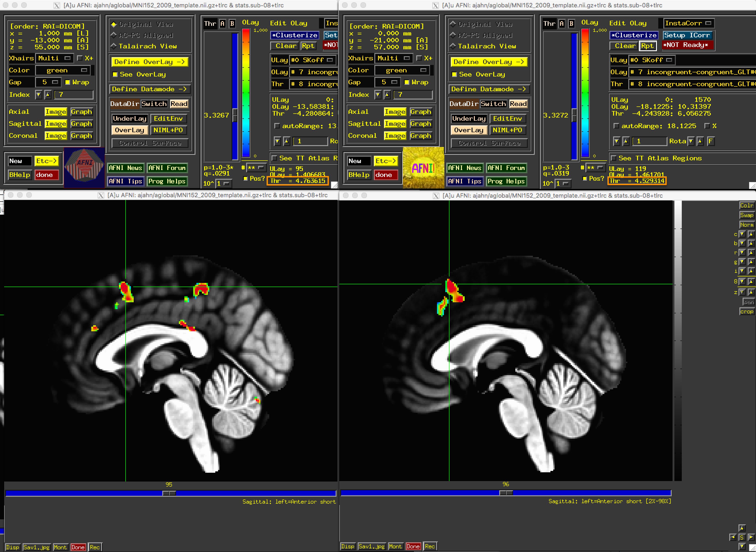The width and height of the screenshot is (756, 552).
Task: Click the S button between pan arrows
Action: coord(742,537)
